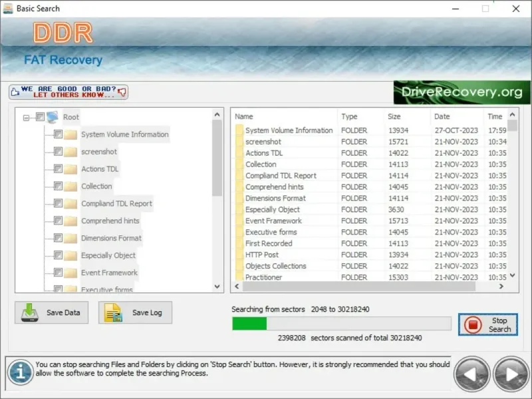The image size is (532, 399).
Task: Select Compliand TDL Report row in file list
Action: coord(370,176)
